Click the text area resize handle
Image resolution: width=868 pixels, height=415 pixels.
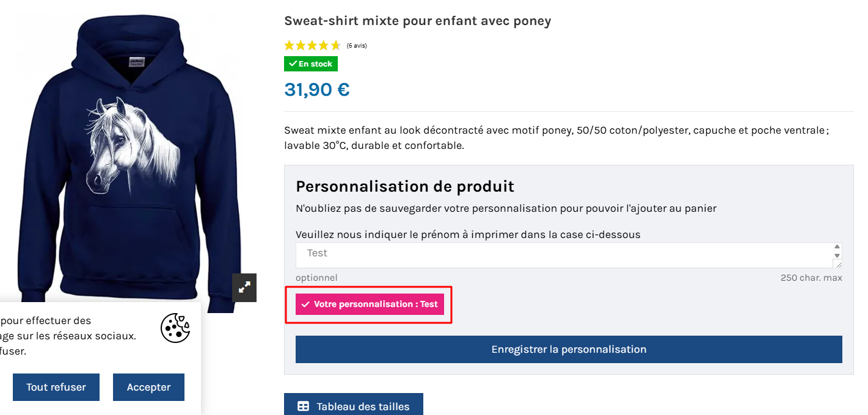837,264
